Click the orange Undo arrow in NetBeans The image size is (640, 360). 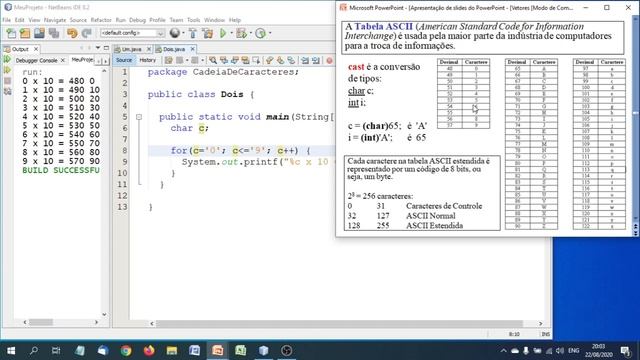[x=72, y=33]
